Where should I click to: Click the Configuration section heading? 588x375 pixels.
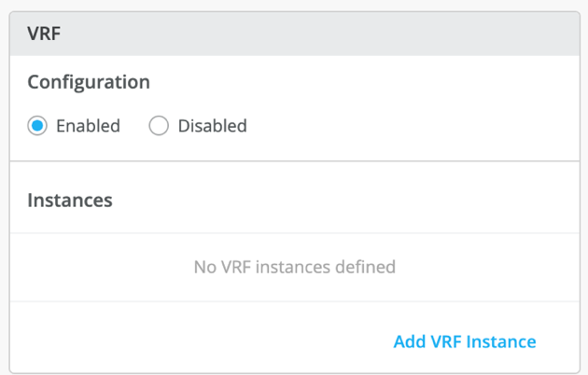tap(89, 82)
